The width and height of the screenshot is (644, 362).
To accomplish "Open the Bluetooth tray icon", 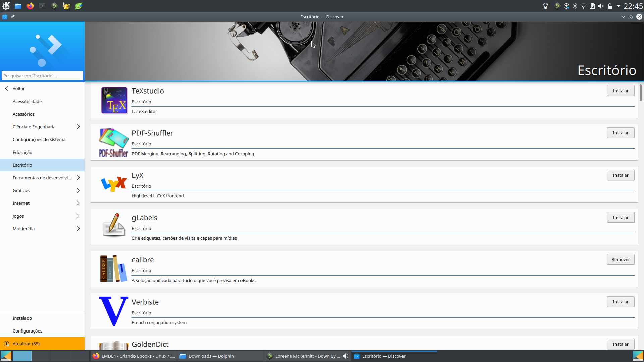I will [x=575, y=6].
